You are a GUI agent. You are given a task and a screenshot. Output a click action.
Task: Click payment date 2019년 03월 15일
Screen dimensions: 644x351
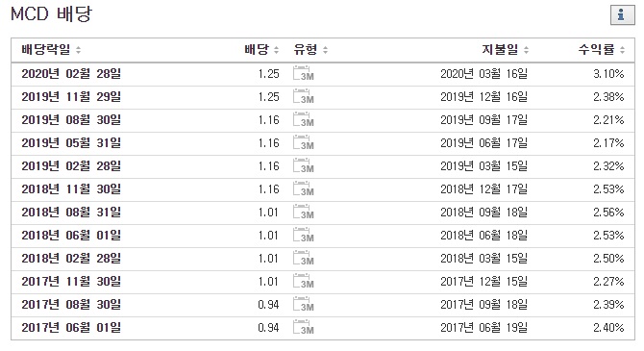(x=483, y=165)
